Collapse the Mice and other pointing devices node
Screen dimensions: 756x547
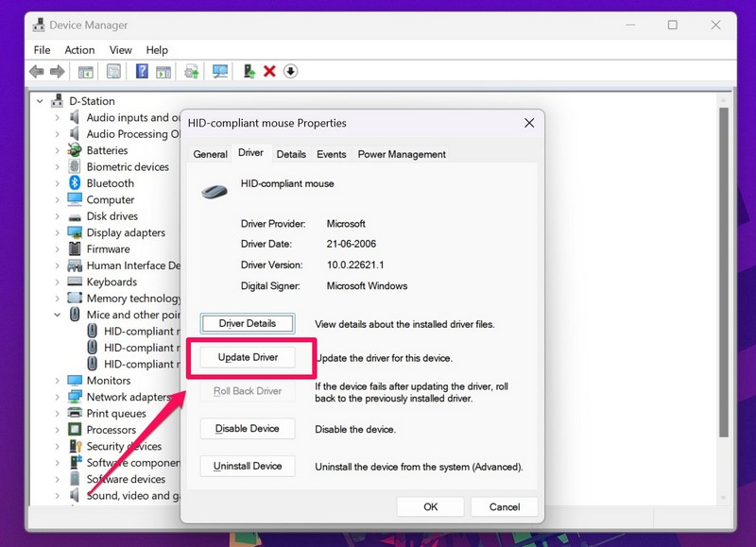pos(57,315)
